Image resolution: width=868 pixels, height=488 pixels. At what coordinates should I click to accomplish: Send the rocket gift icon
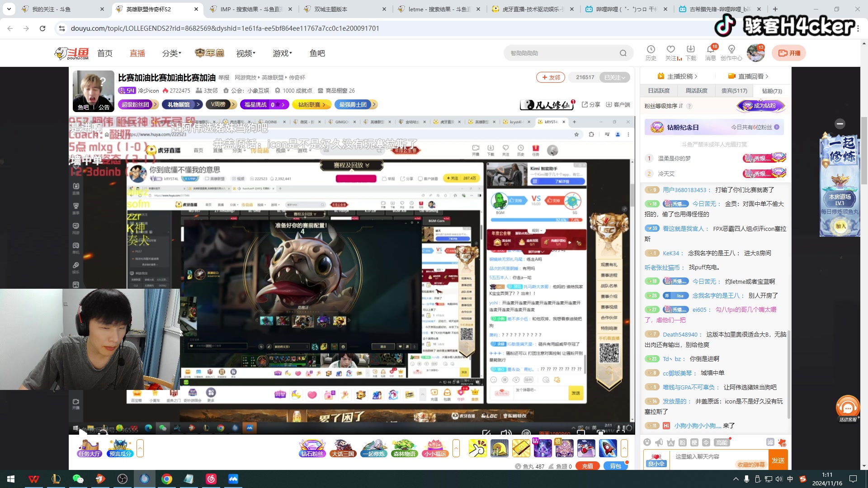[608, 448]
